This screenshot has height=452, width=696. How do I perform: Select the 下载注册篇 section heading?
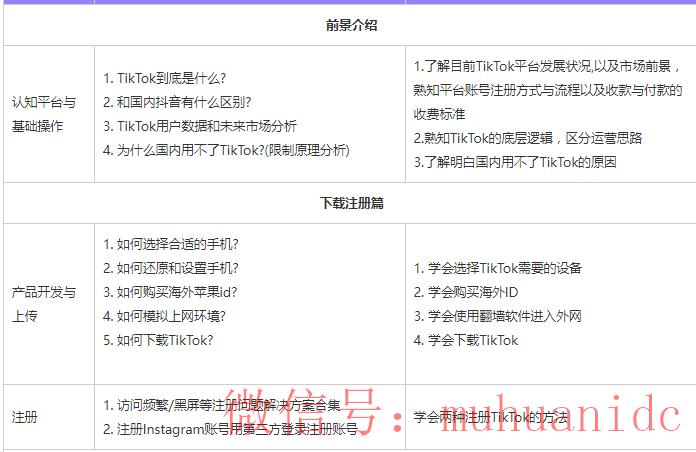coord(351,203)
